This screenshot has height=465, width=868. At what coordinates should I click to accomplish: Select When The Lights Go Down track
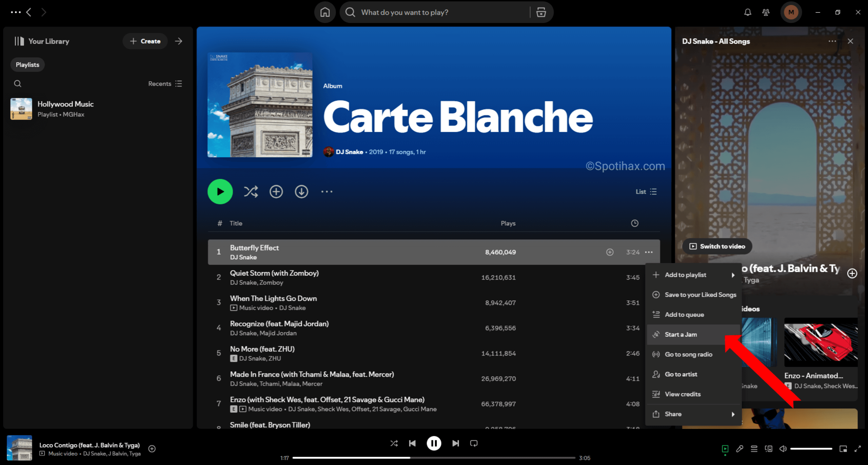(434, 303)
